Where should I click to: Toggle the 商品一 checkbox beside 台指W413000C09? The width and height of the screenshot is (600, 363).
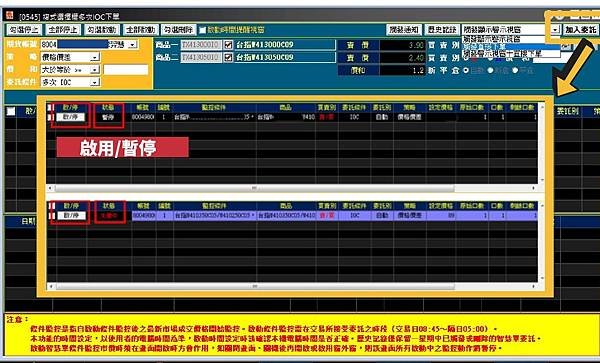[x=228, y=45]
